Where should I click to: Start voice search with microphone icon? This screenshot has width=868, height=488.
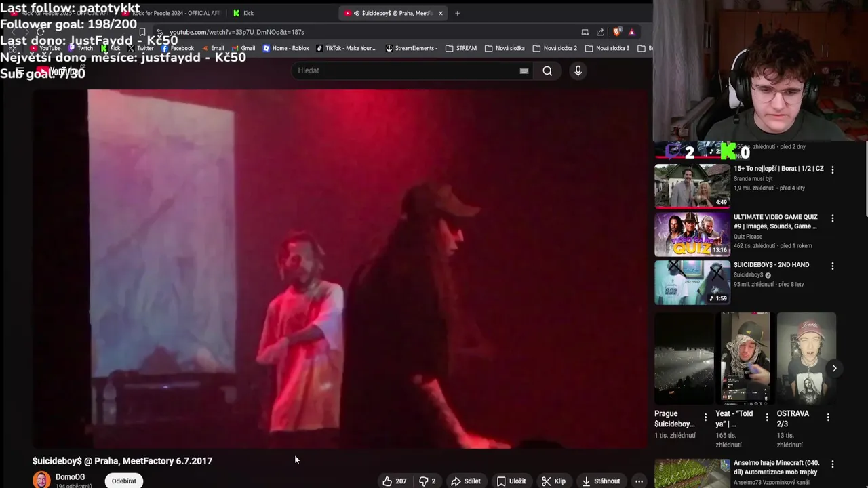click(578, 70)
